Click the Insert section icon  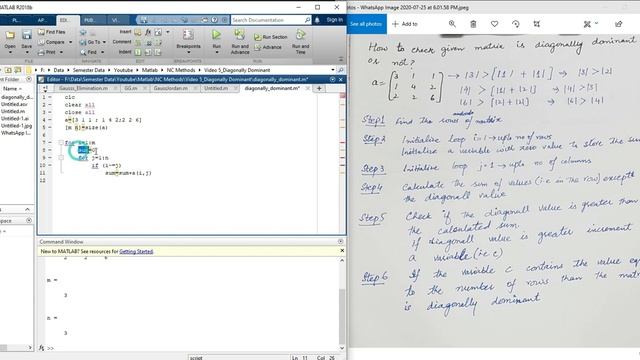coord(138,32)
